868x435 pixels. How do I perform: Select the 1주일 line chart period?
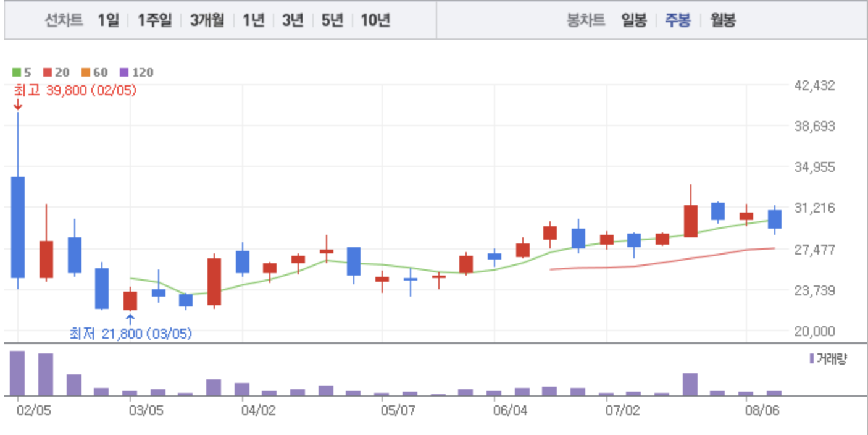tap(154, 20)
